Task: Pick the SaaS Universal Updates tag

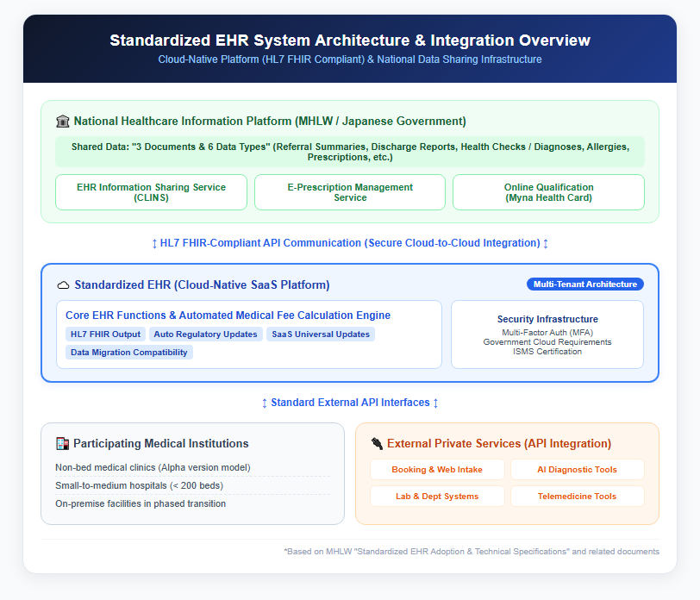Action: [x=321, y=334]
